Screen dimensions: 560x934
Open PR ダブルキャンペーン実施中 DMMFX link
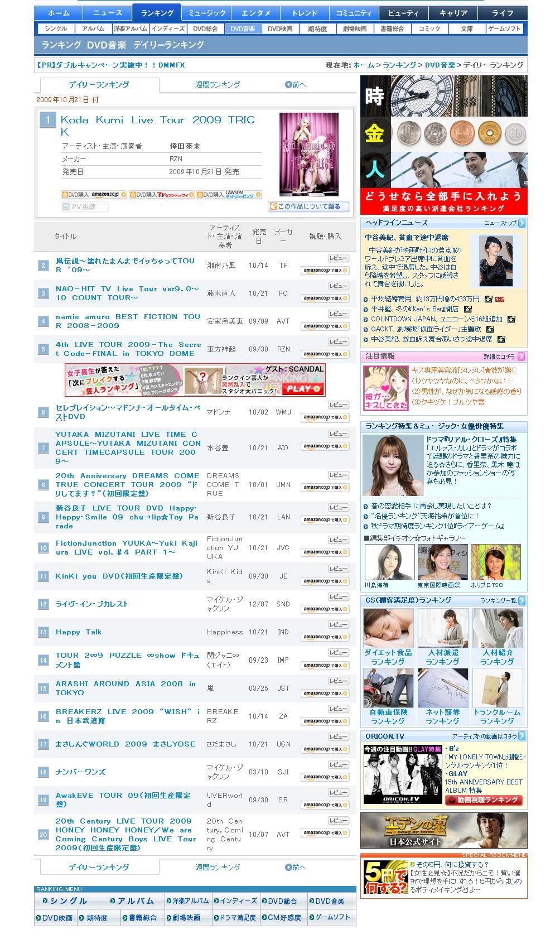(110, 65)
